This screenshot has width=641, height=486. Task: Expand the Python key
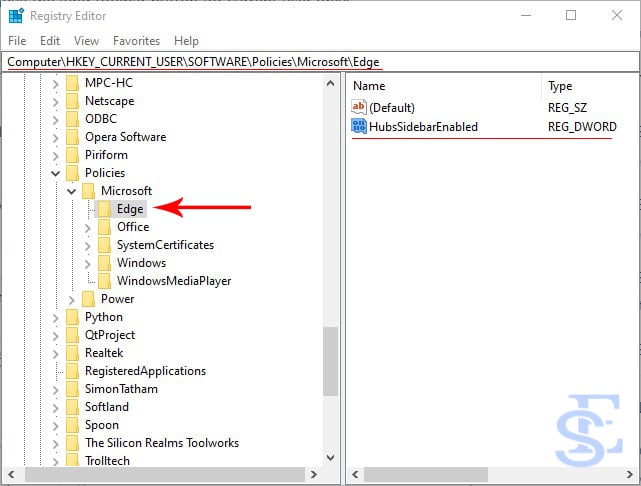56,318
